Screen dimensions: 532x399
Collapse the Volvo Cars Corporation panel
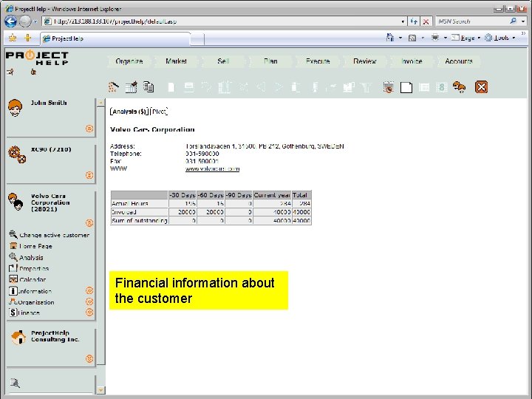[89, 223]
